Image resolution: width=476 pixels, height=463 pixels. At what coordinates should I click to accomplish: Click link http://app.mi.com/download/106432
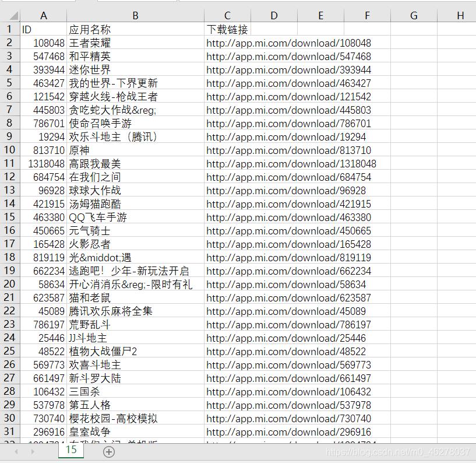pos(289,392)
